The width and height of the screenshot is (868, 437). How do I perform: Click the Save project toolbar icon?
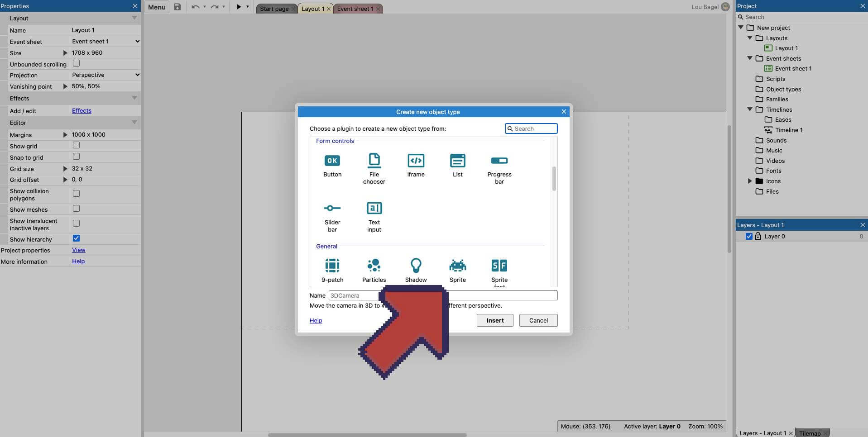coord(177,7)
